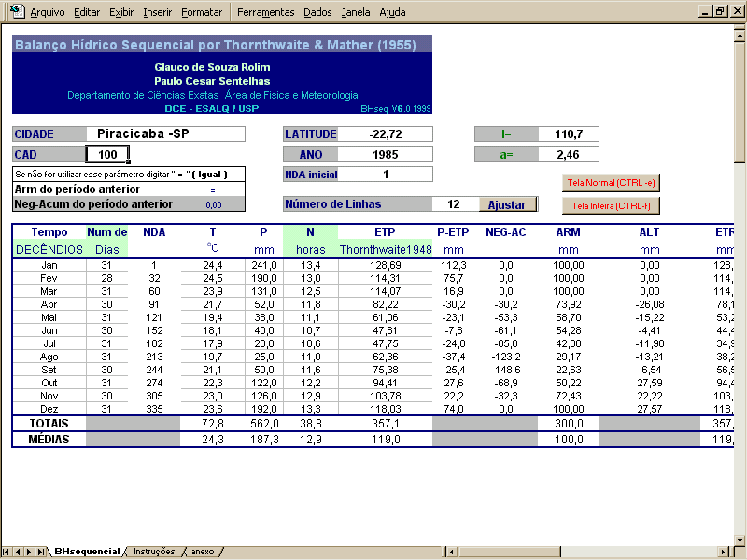Open the Dados menu
The height and width of the screenshot is (560, 747).
317,12
